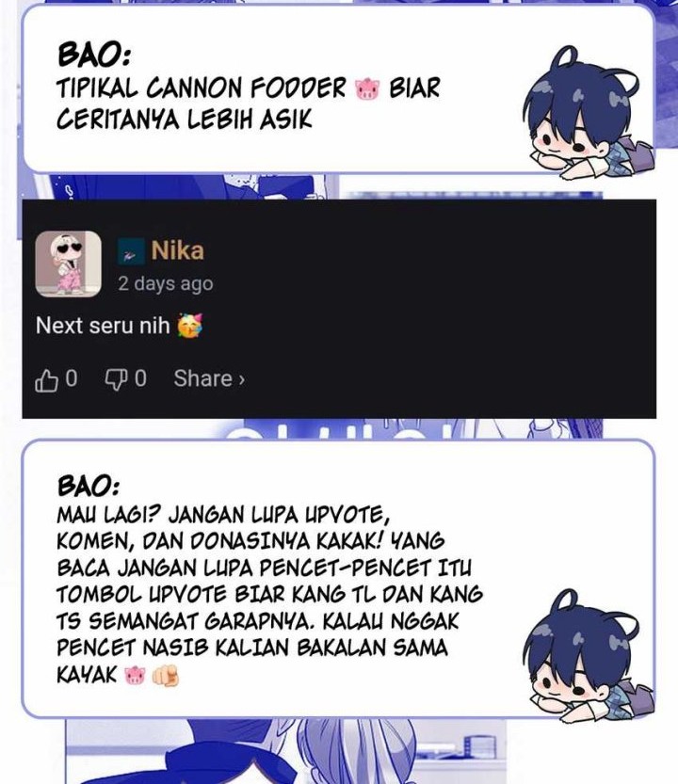
Task: Click the 'MAU LAGI?' upvote reminder text
Action: 270,595
